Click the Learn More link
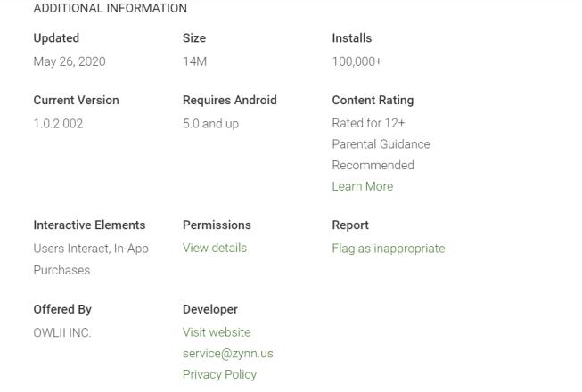This screenshot has width=582, height=392. click(x=362, y=186)
